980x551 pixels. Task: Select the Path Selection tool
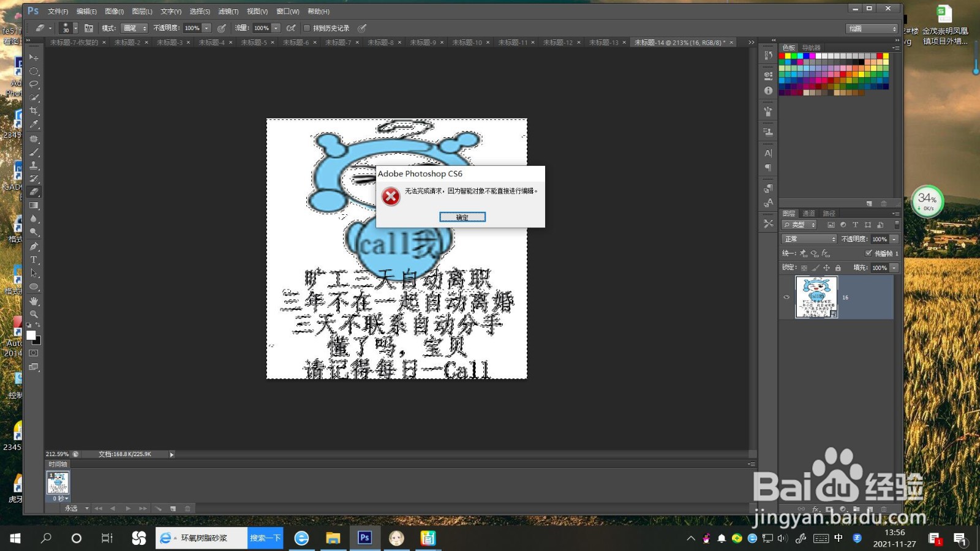tap(34, 273)
